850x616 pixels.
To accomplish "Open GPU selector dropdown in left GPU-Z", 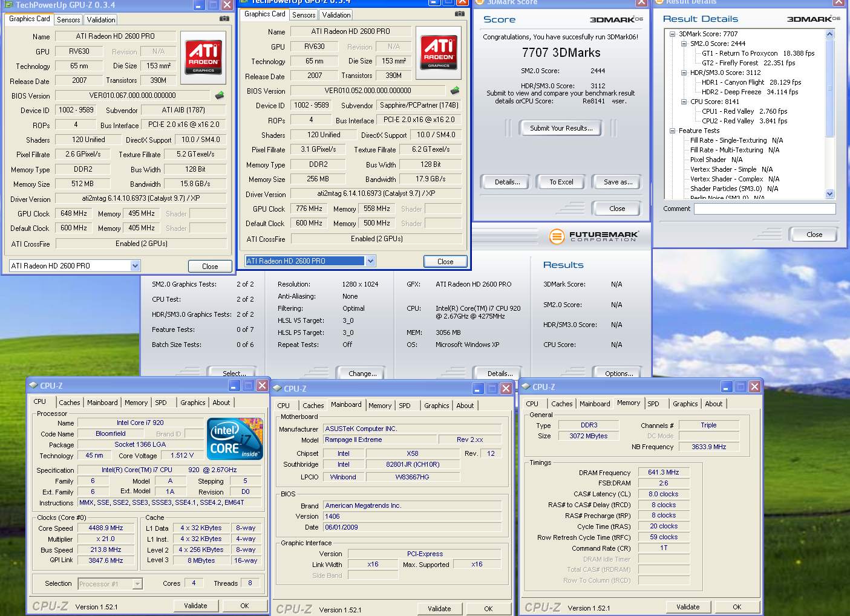I will click(136, 265).
